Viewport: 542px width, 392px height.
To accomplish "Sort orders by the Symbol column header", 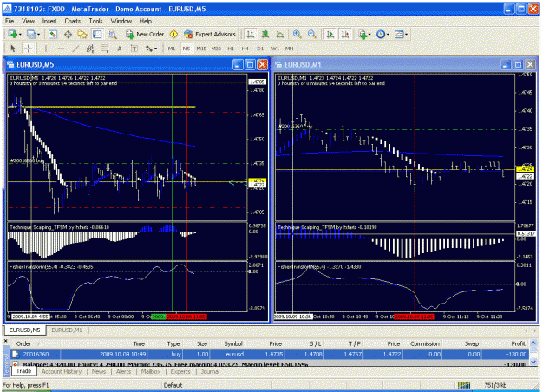I will click(227, 343).
